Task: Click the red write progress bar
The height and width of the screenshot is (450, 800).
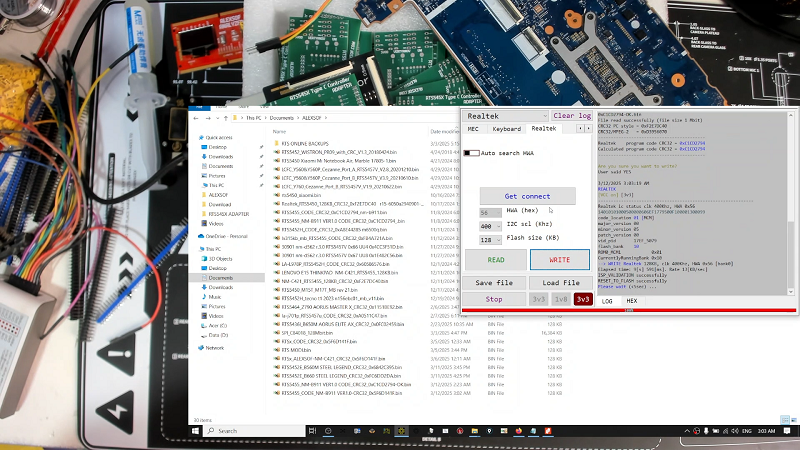Action: 629,310
